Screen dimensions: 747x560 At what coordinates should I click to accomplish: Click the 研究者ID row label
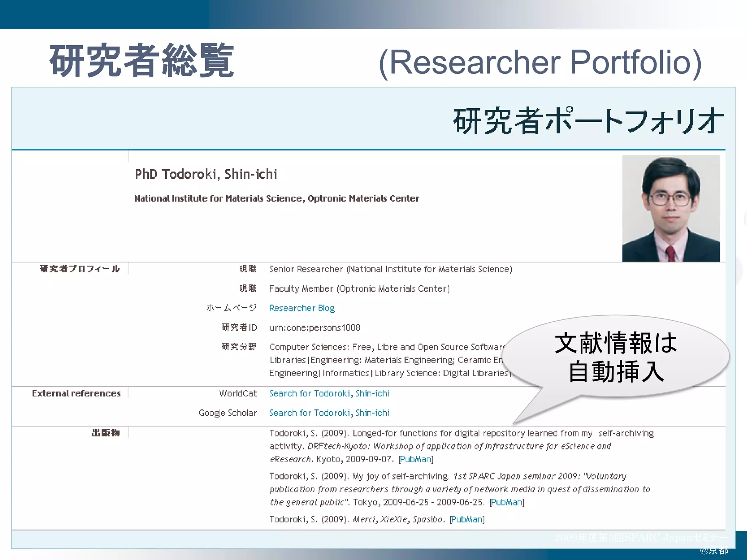(x=239, y=327)
